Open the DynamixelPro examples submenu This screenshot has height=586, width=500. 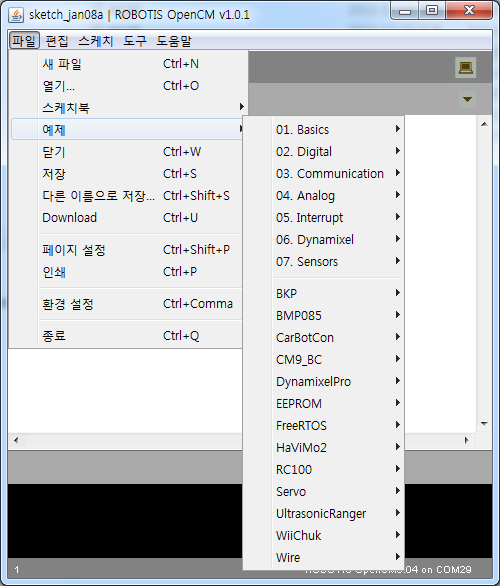tap(324, 382)
